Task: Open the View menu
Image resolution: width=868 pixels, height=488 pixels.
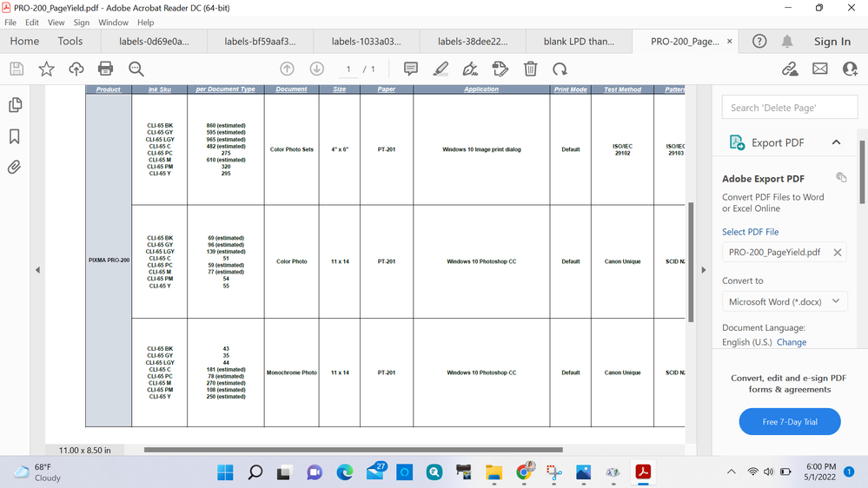Action: (56, 23)
